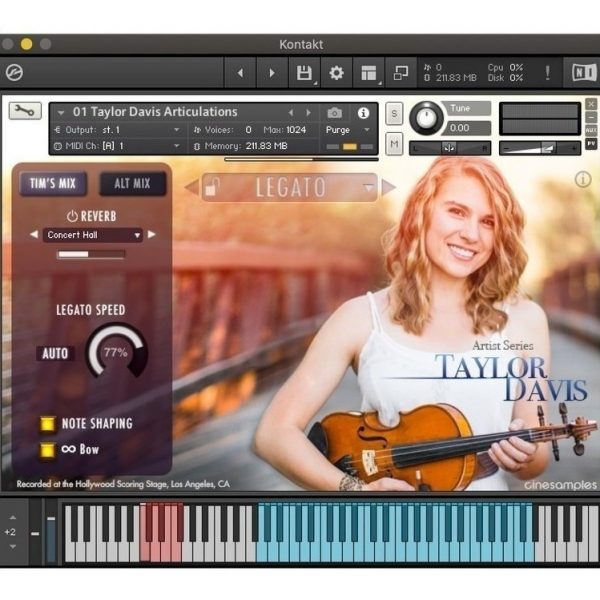Open options via the gear icon
Viewport: 600px width, 600px height.
[x=336, y=73]
